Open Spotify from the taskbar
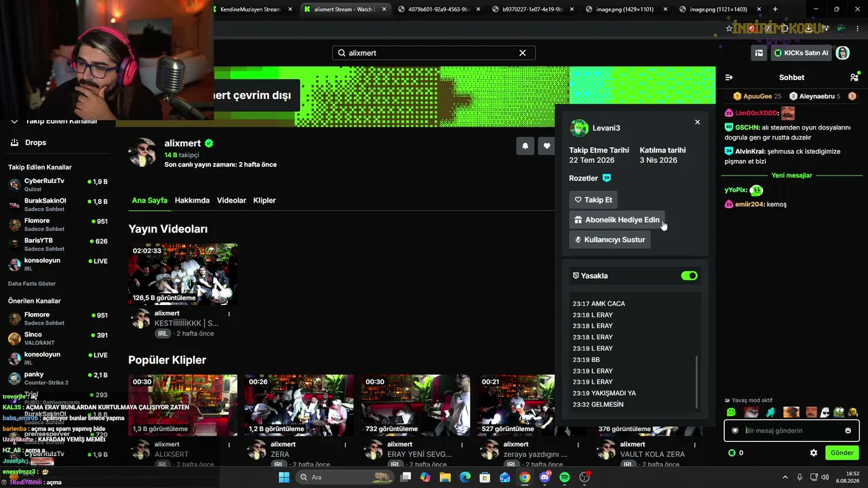Image resolution: width=868 pixels, height=488 pixels. [x=564, y=477]
